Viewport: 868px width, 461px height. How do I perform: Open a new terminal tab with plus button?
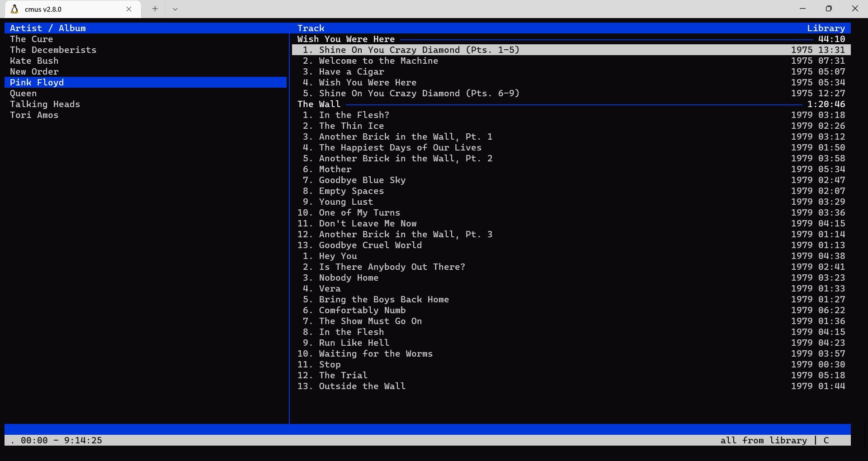[155, 9]
